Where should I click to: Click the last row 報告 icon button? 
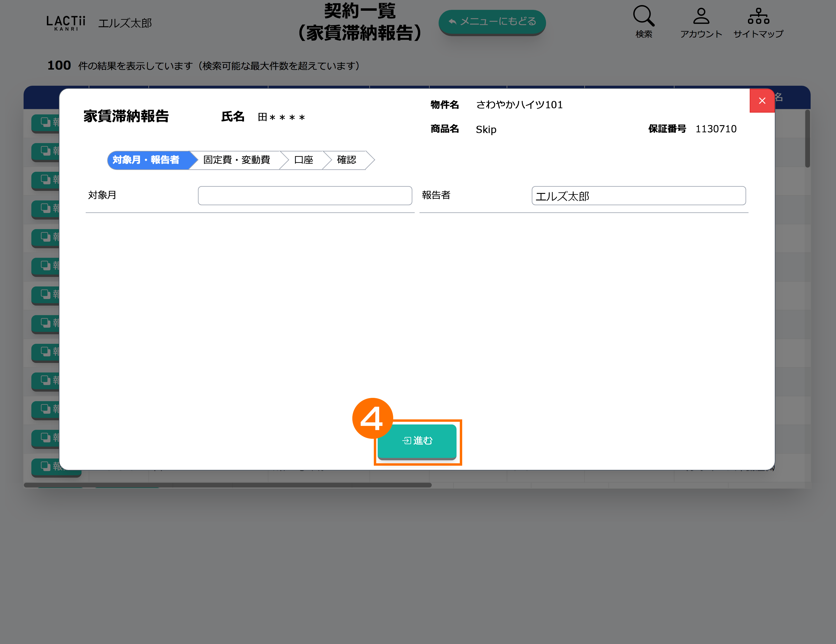[x=46, y=467]
